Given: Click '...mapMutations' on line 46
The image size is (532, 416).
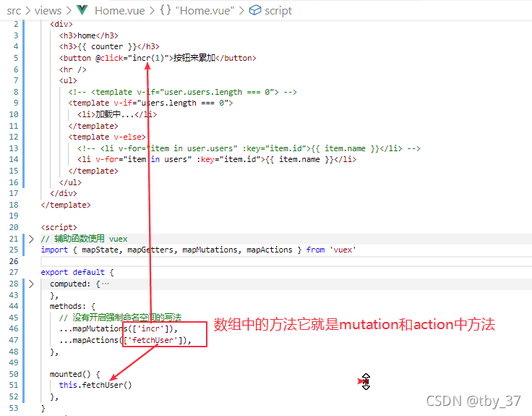Looking at the screenshot, I should [93, 328].
